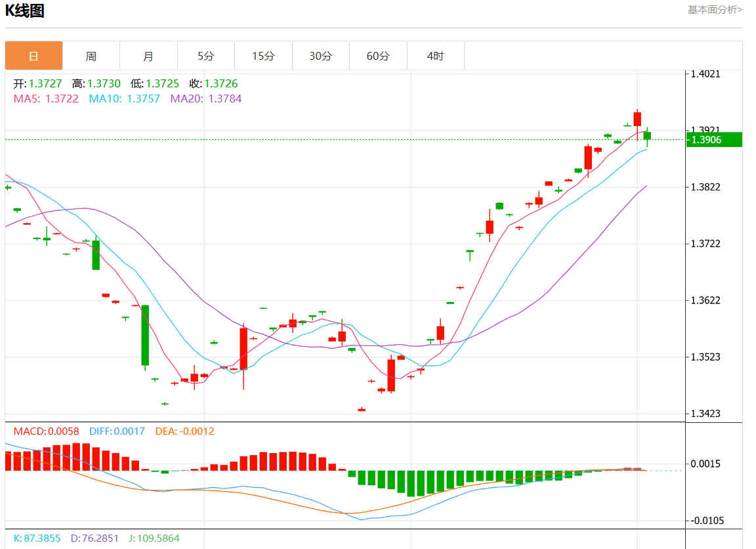This screenshot has width=756, height=549.
Task: Click the DEA indicator label
Action: click(x=184, y=431)
